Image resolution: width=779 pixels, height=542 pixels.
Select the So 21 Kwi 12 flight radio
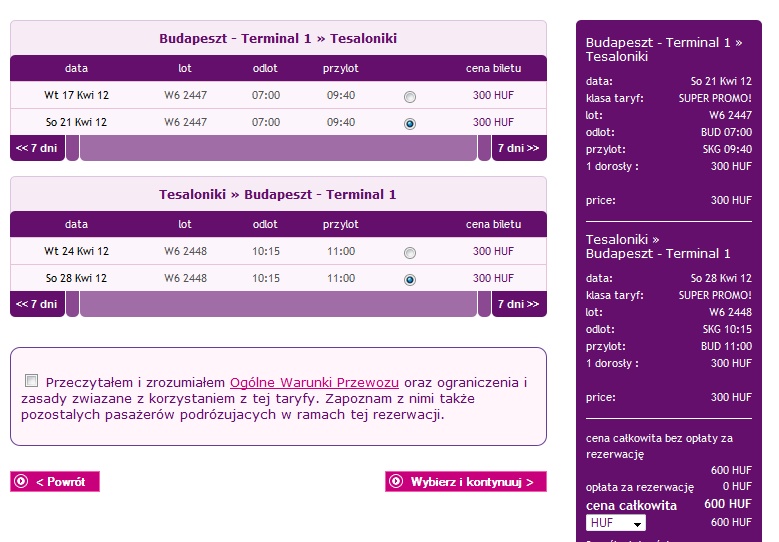(410, 124)
